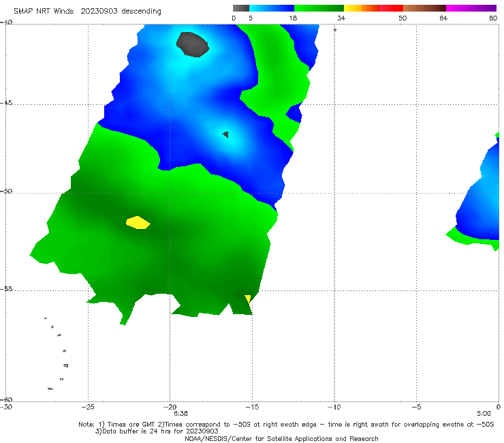Screen dimensions: 504x443
Task: Click the NOAA/NESDIS credit line
Action: (x=281, y=438)
